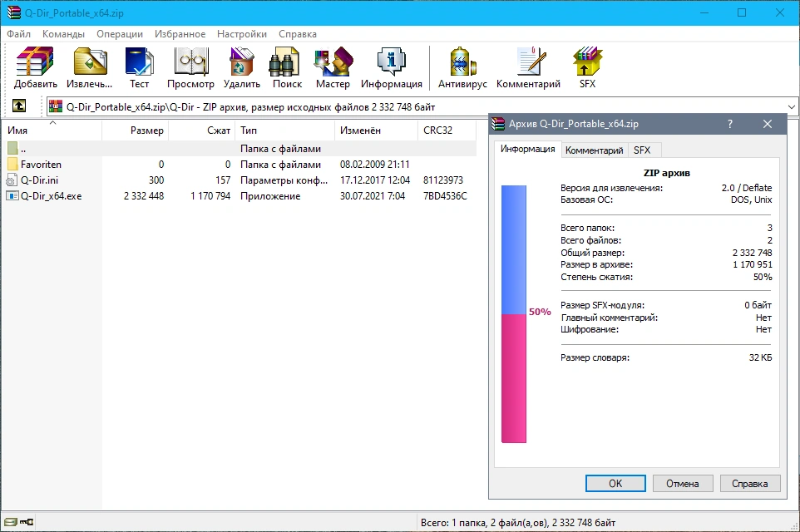
Task: Select the Q-Dir.ini file name
Action: click(x=39, y=180)
